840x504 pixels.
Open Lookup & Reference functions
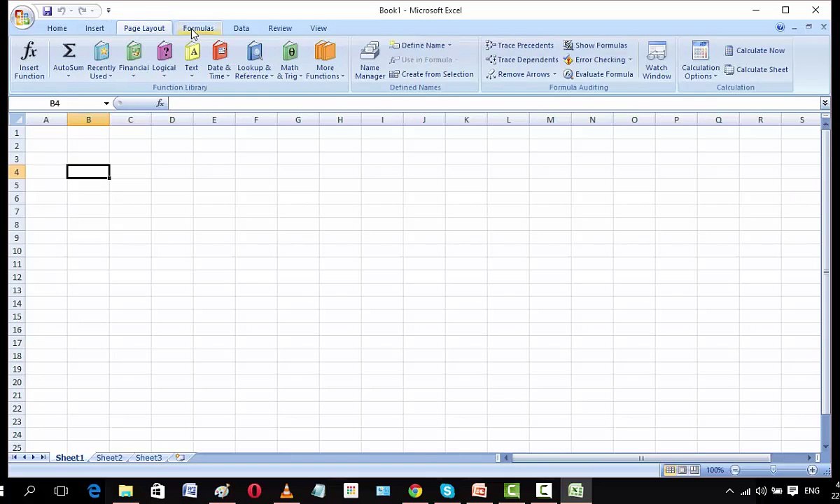click(254, 61)
